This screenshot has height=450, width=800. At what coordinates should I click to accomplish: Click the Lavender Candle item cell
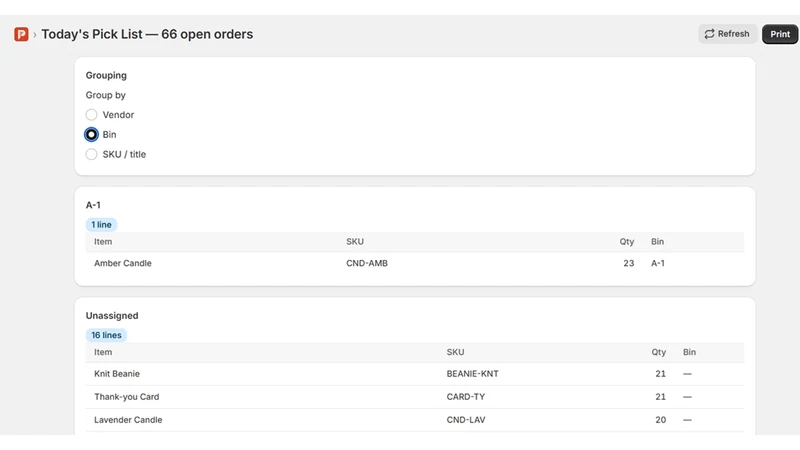pyautogui.click(x=128, y=420)
